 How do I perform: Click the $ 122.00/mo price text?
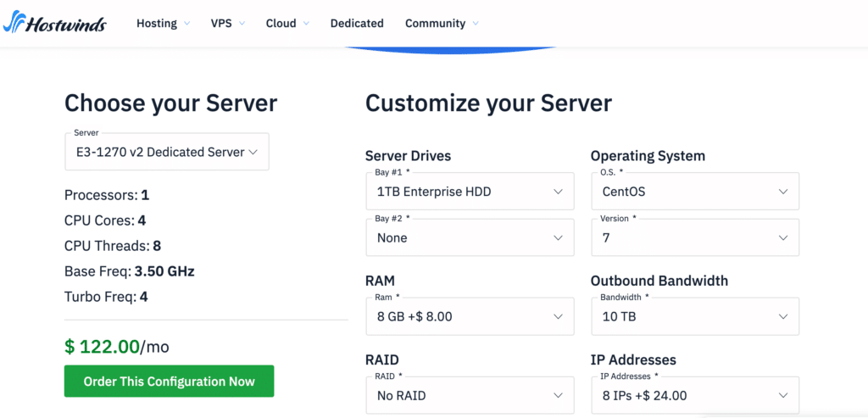pyautogui.click(x=117, y=347)
